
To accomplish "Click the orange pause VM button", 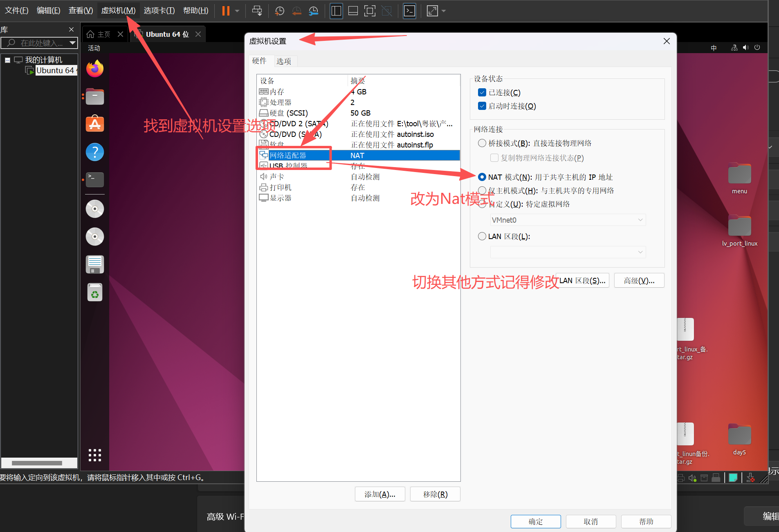I will pos(226,11).
